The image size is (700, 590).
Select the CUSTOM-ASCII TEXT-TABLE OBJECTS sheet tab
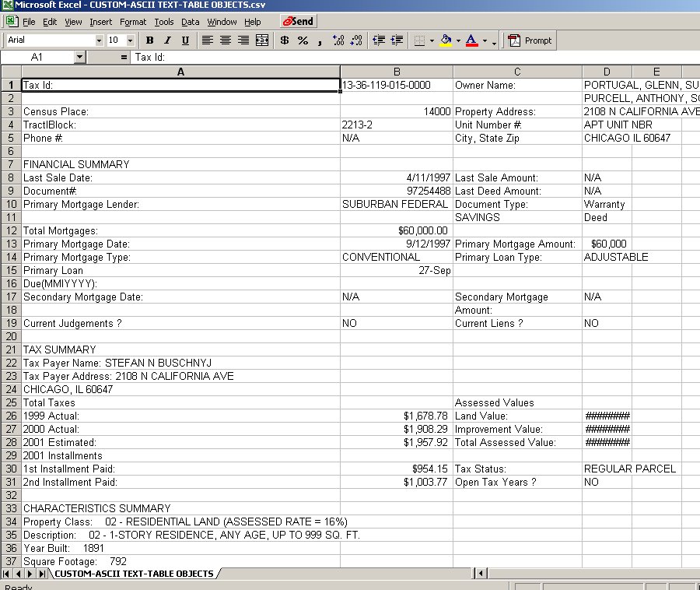click(x=134, y=574)
